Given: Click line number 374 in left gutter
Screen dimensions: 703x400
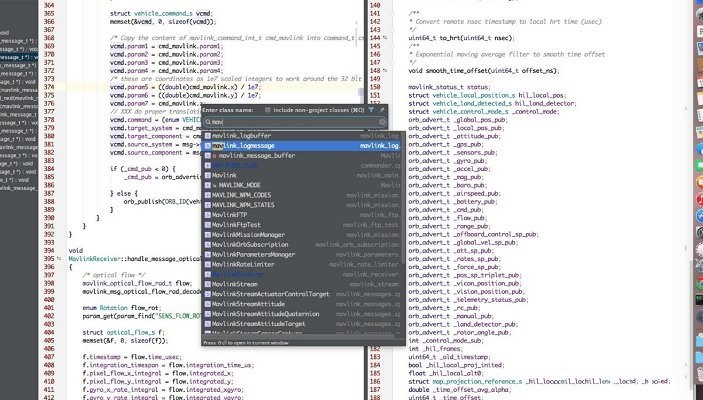Looking at the screenshot, I should 49,87.
